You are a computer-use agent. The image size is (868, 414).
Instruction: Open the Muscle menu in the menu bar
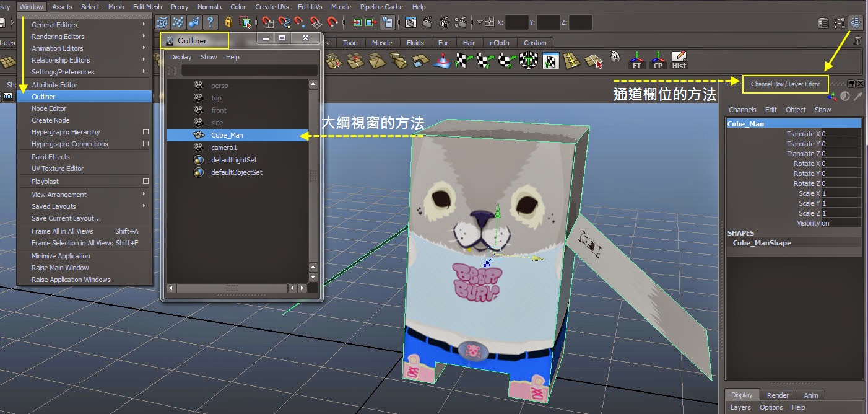(x=341, y=7)
